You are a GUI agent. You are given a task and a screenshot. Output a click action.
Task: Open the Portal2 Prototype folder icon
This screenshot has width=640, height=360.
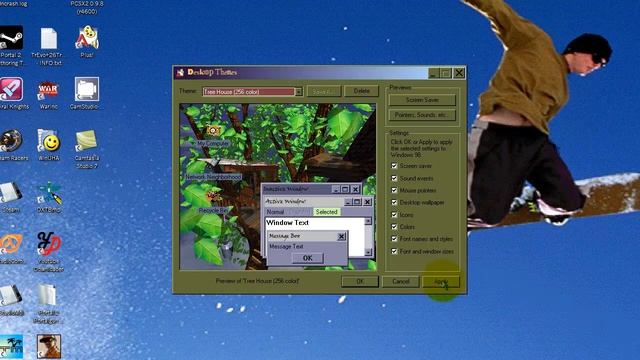(x=47, y=296)
